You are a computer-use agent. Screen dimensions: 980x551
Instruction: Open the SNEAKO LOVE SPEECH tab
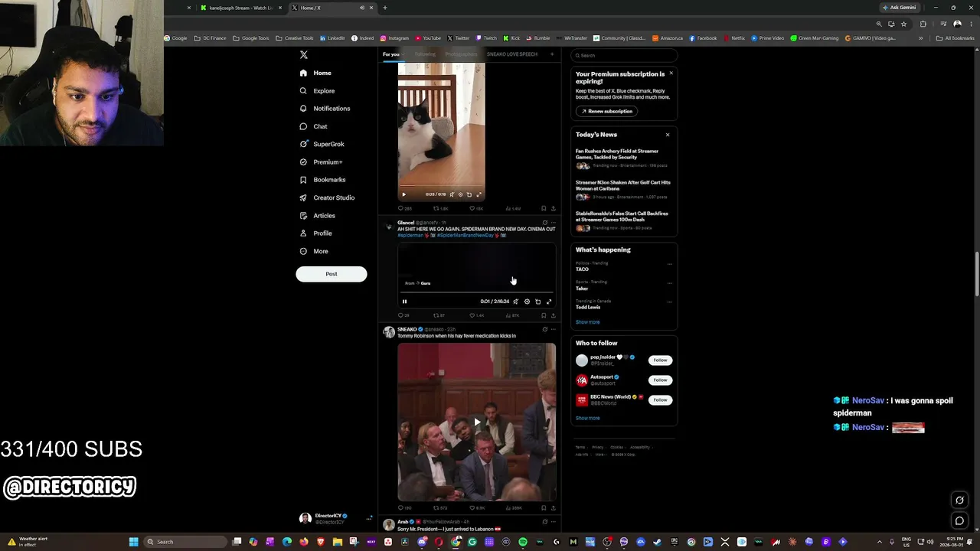512,54
